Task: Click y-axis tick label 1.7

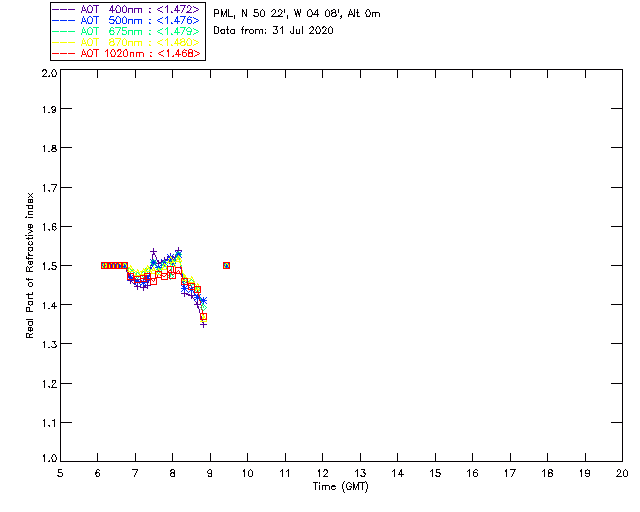Action: 49,188
